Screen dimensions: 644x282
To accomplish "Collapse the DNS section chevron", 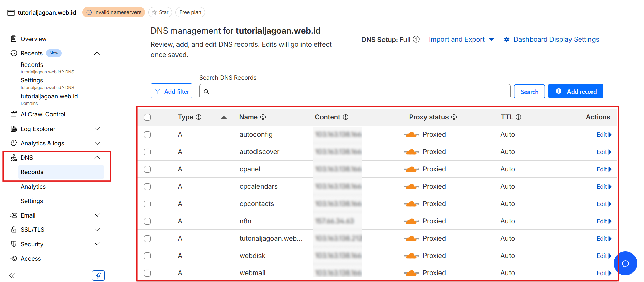I will (97, 157).
